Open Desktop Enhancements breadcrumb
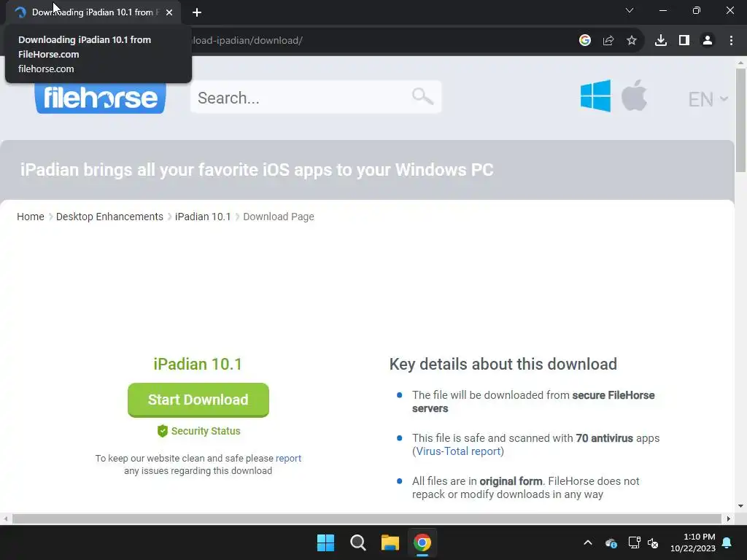Image resolution: width=747 pixels, height=560 pixels. pos(109,217)
